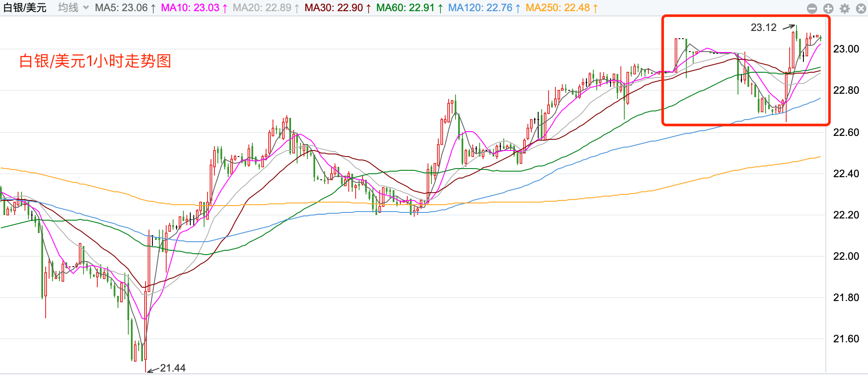Image resolution: width=868 pixels, height=375 pixels.
Task: Click the 22.40 price axis label
Action: [x=846, y=174]
